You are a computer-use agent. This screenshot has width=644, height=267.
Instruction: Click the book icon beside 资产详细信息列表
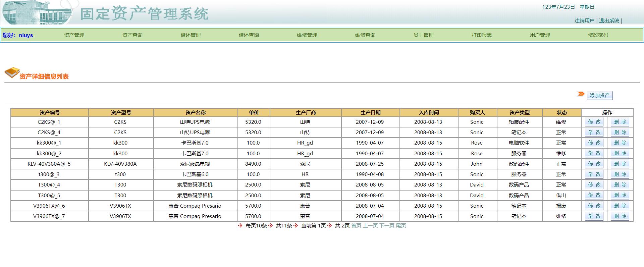click(x=12, y=72)
